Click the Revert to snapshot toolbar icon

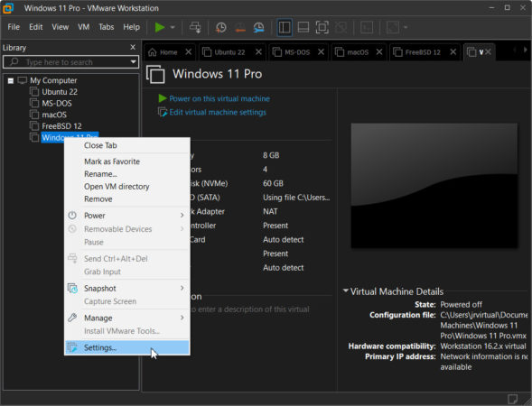click(240, 27)
